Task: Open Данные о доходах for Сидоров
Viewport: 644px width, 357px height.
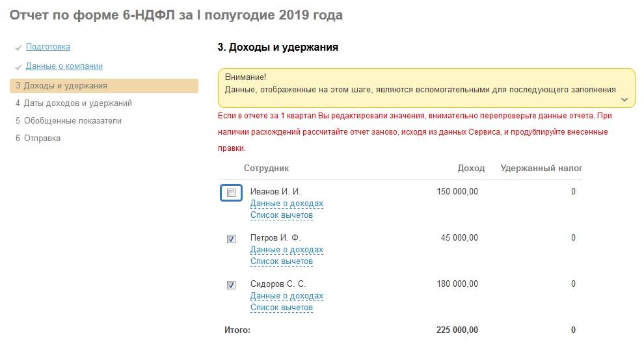Action: point(287,296)
